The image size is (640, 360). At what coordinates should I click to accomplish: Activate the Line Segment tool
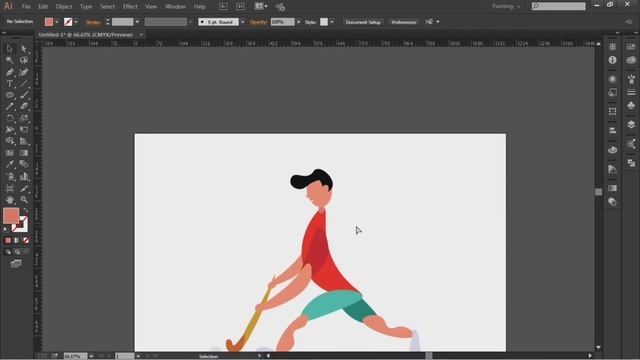pos(24,84)
